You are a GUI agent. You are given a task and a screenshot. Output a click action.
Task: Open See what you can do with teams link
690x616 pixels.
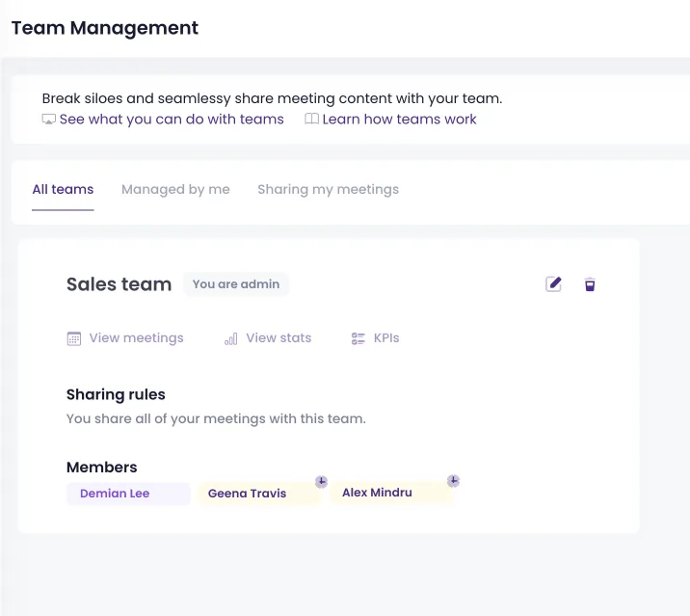click(172, 120)
